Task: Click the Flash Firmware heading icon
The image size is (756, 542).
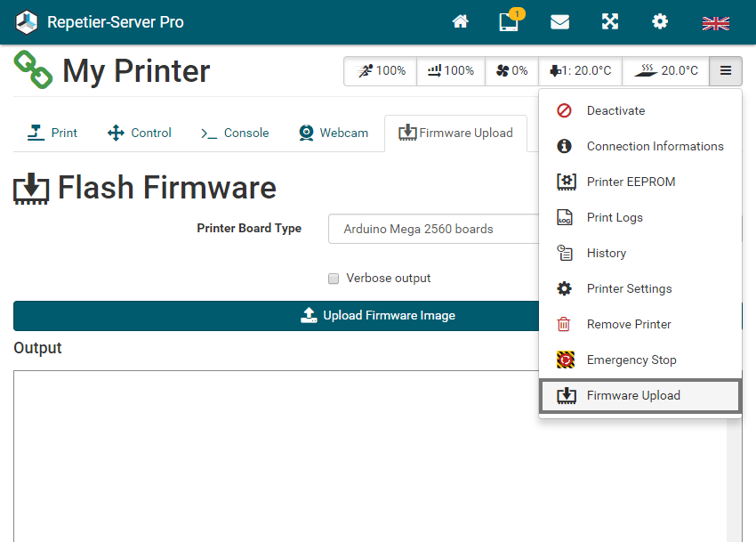Action: [31, 188]
